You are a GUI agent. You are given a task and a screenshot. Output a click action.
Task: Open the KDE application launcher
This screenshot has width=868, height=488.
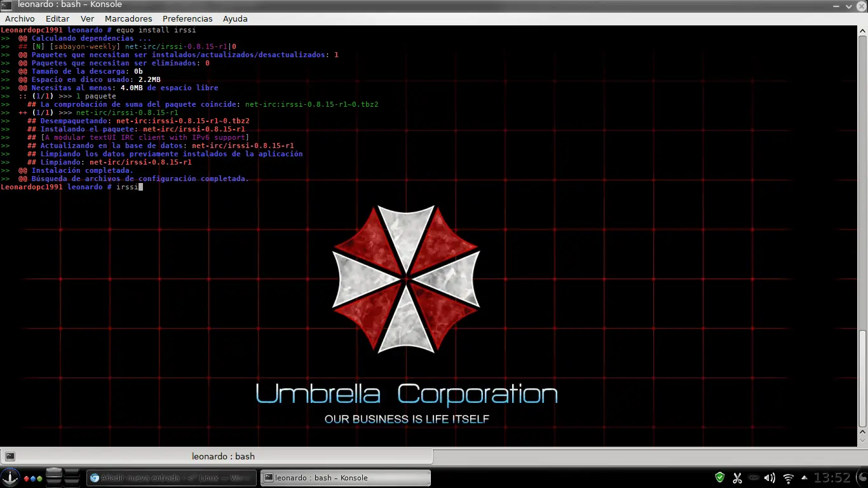tap(10, 478)
